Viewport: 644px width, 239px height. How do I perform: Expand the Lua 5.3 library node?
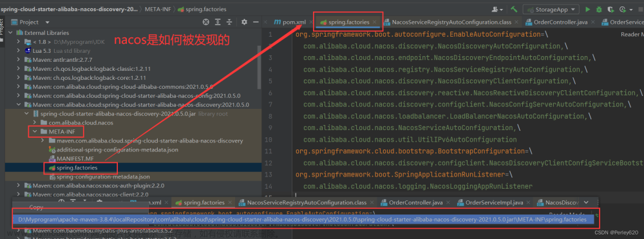point(19,50)
